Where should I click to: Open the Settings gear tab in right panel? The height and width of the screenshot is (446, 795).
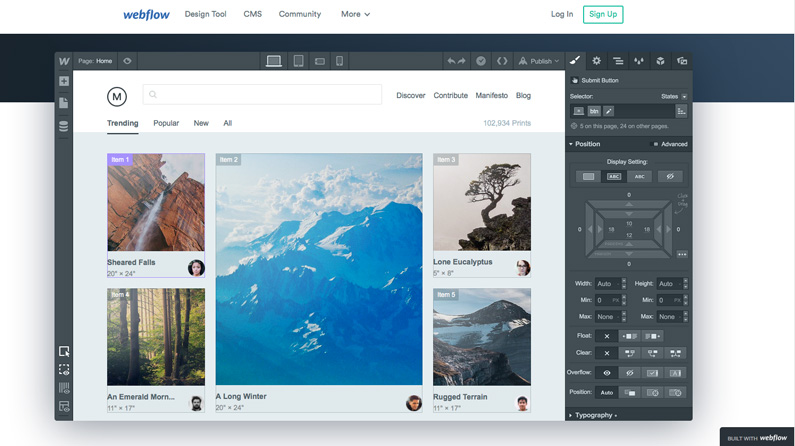pyautogui.click(x=596, y=61)
